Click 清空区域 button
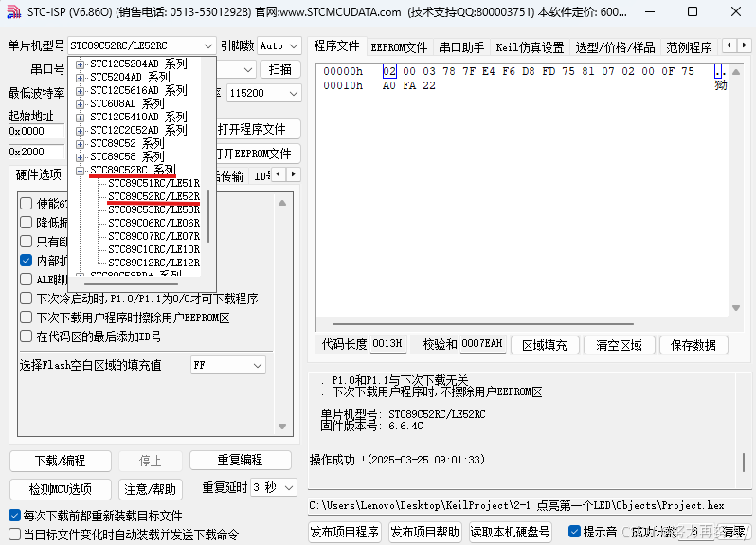 pos(619,345)
